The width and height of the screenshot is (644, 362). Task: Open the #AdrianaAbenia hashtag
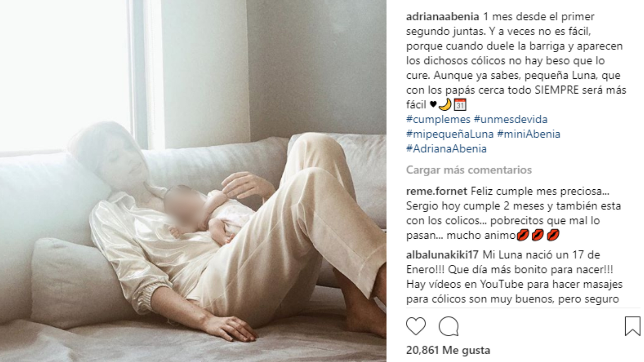tap(446, 149)
